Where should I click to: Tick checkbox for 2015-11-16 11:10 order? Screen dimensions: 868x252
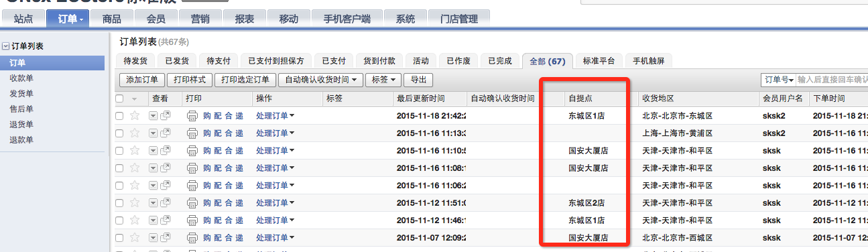(119, 151)
